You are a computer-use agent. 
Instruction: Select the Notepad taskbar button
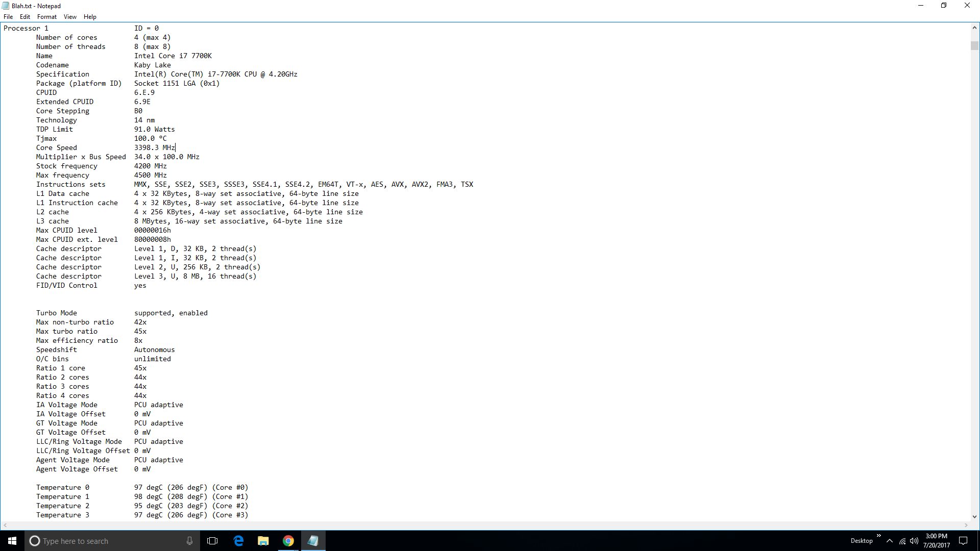(313, 541)
